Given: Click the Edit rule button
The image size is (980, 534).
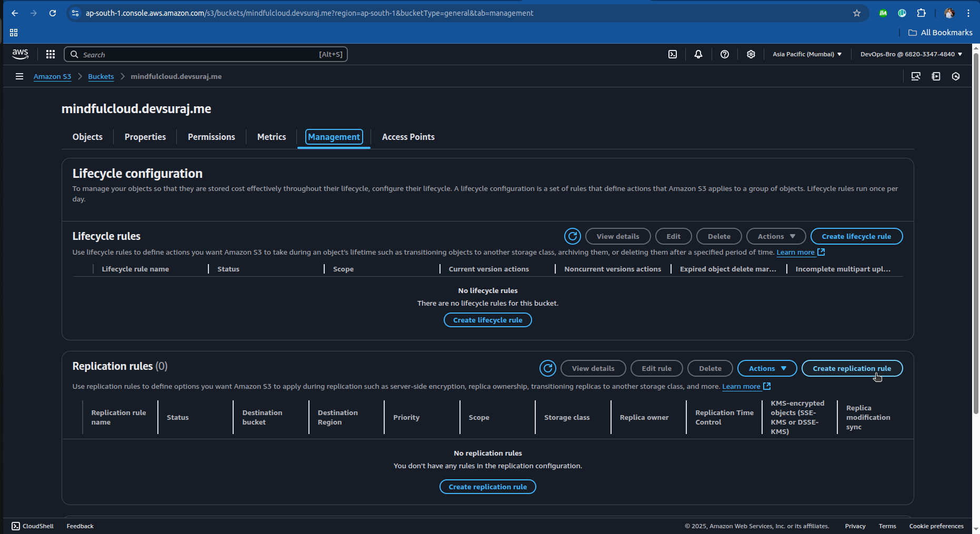Looking at the screenshot, I should [x=657, y=368].
